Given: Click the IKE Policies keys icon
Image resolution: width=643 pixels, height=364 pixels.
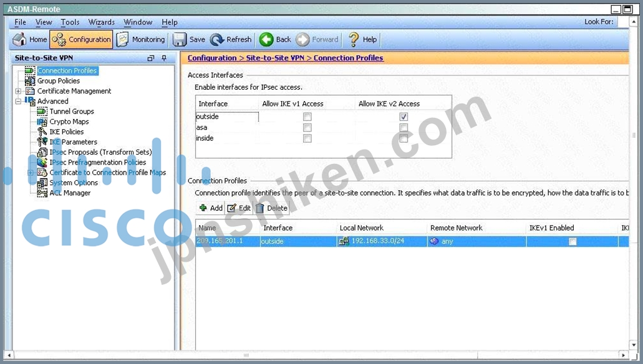Looking at the screenshot, I should [42, 132].
